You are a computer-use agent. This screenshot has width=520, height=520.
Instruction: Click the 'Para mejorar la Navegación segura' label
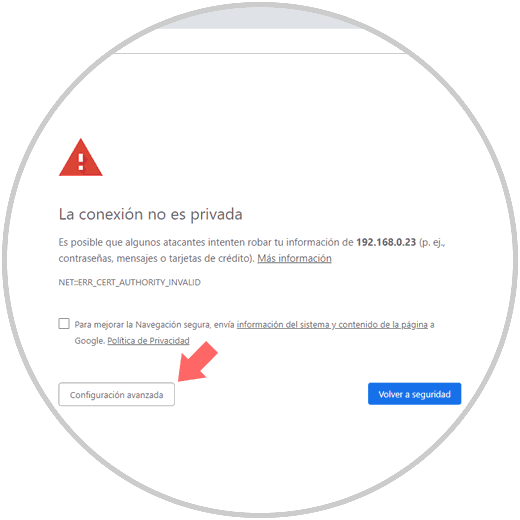coord(142,325)
